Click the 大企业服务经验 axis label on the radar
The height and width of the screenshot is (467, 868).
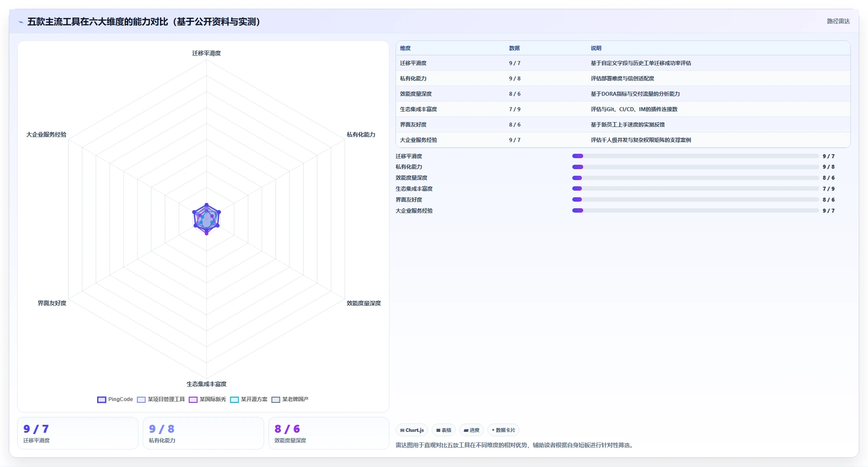click(46, 134)
